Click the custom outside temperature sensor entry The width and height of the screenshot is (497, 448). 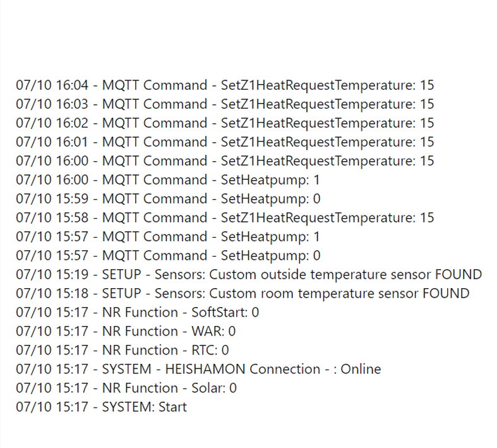point(249,275)
